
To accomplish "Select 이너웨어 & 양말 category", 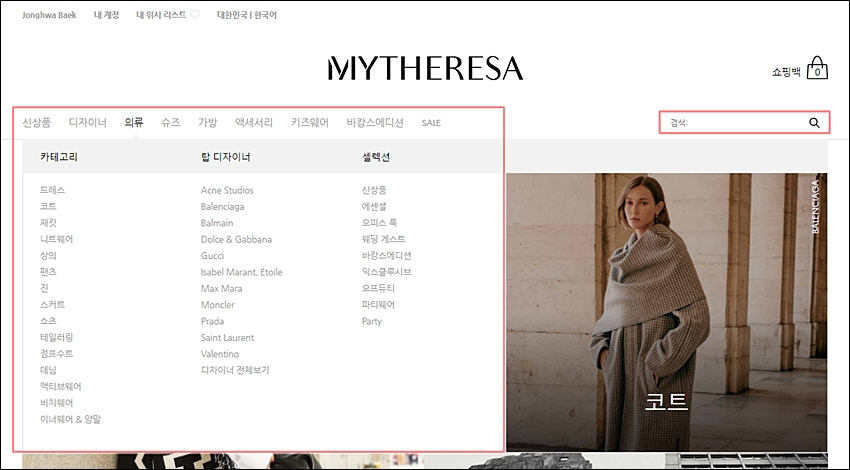I will point(70,419).
